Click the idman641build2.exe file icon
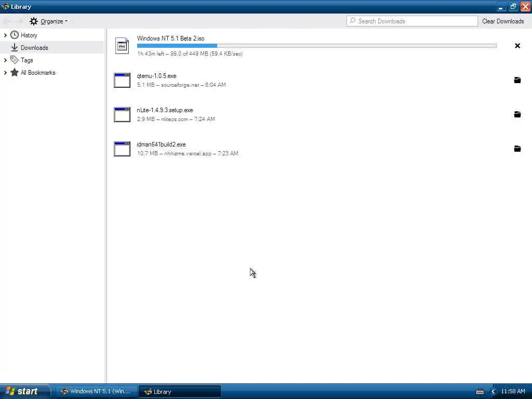532x399 pixels. 122,149
